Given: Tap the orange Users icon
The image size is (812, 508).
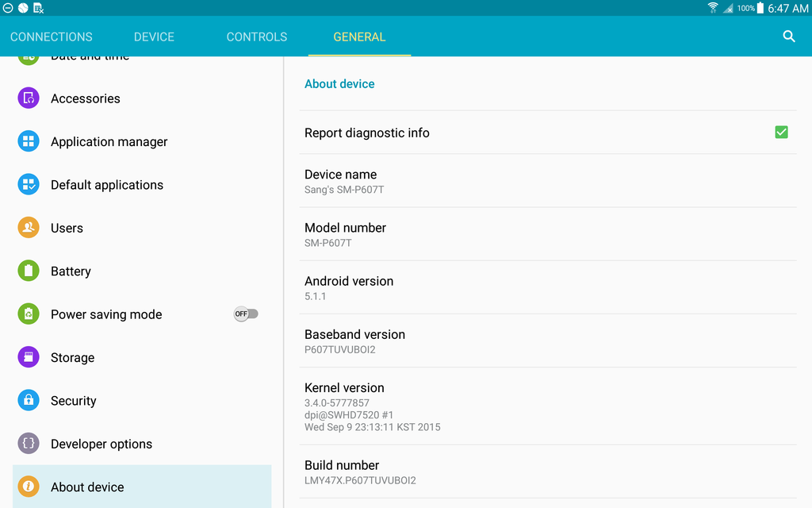Looking at the screenshot, I should tap(29, 228).
